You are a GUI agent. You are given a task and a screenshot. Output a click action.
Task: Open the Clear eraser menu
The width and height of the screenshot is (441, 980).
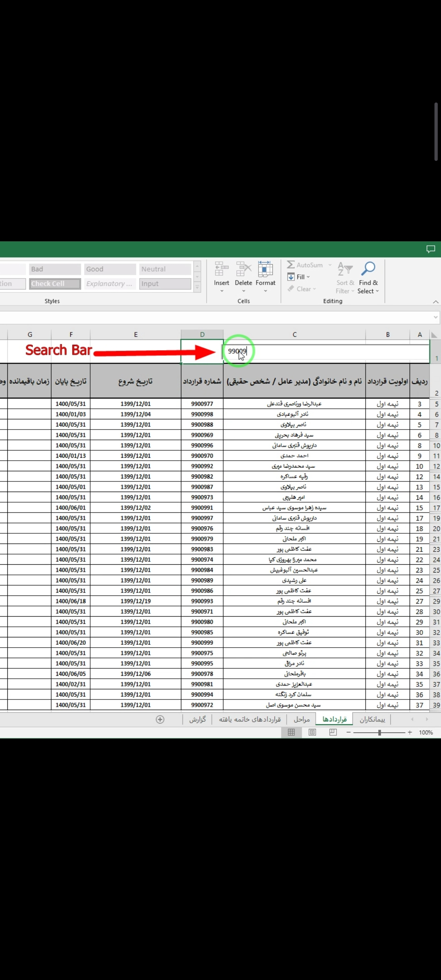click(x=302, y=289)
